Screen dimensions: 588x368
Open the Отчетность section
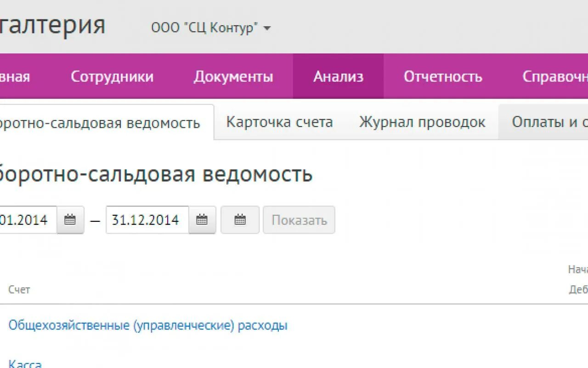click(443, 76)
